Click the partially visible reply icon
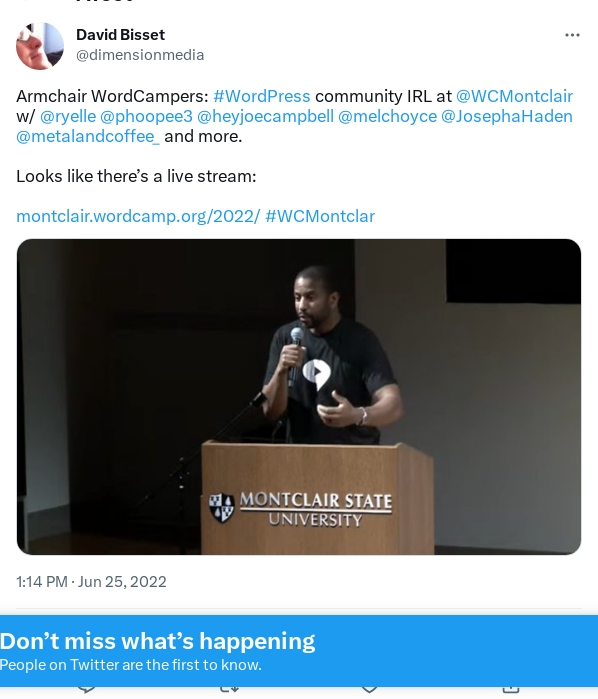 pos(87,690)
